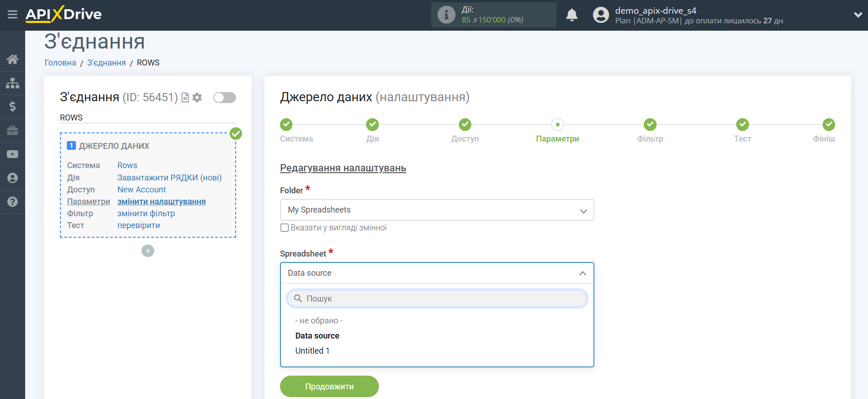This screenshot has width=868, height=399.
Task: Open the briefcase sidebar icon
Action: [x=12, y=131]
